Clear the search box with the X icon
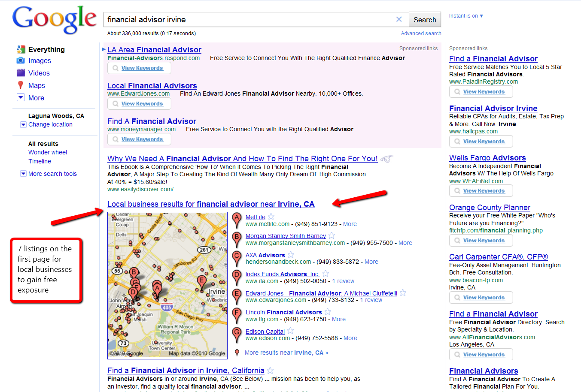The width and height of the screenshot is (581, 392). (399, 19)
